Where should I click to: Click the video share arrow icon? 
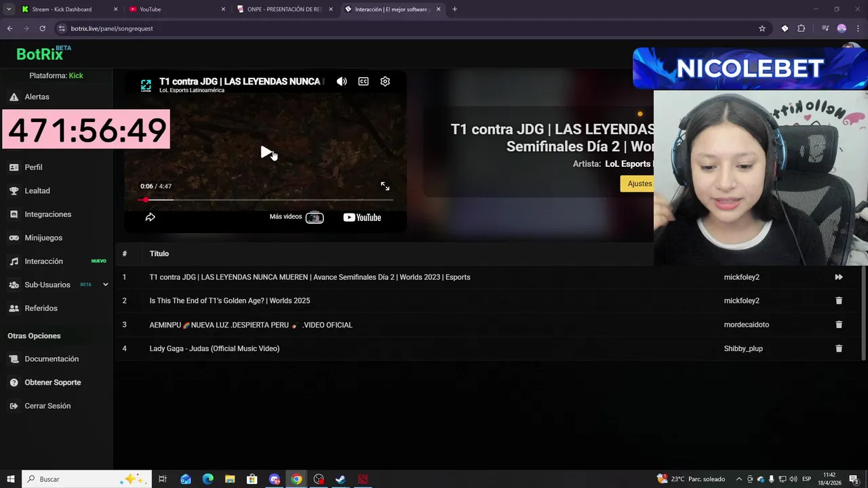[x=151, y=218]
